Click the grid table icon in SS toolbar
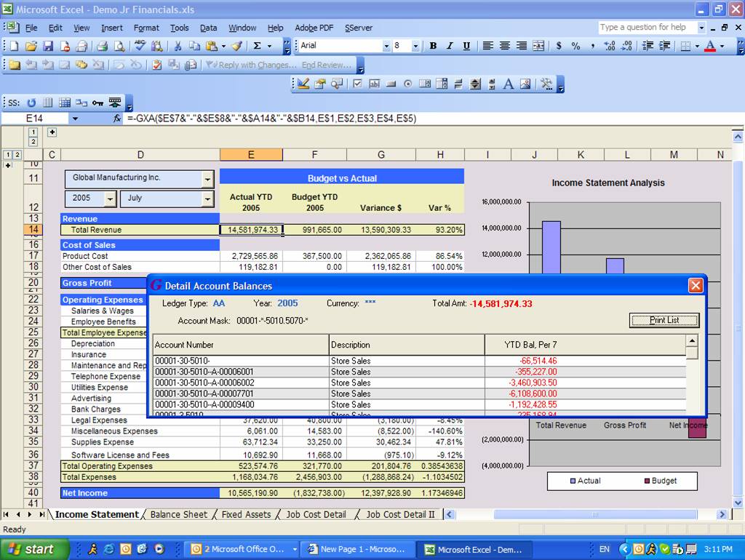The image size is (745, 560). [x=65, y=103]
